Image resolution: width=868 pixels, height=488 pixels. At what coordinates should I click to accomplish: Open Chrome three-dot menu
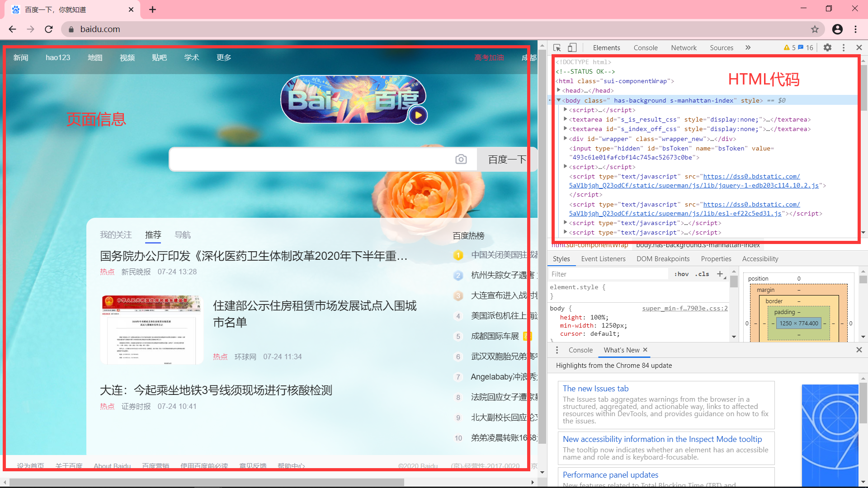click(855, 29)
